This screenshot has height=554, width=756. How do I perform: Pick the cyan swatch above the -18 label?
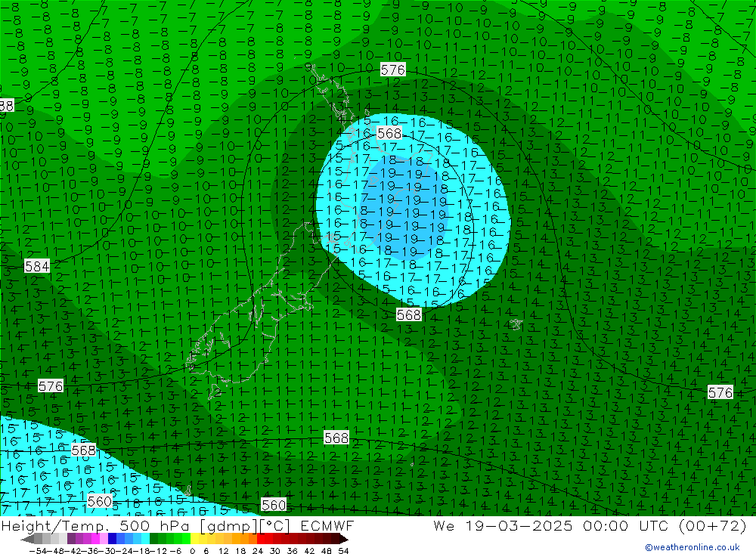(x=146, y=539)
